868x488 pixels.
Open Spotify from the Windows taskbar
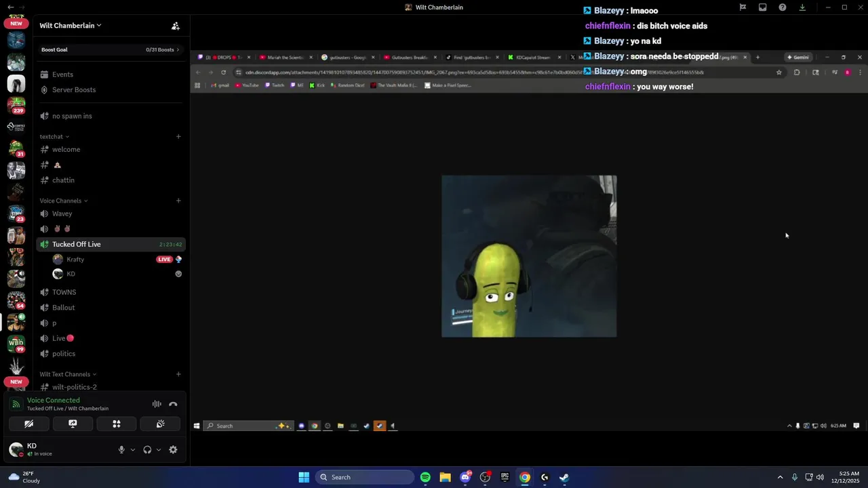tap(425, 477)
